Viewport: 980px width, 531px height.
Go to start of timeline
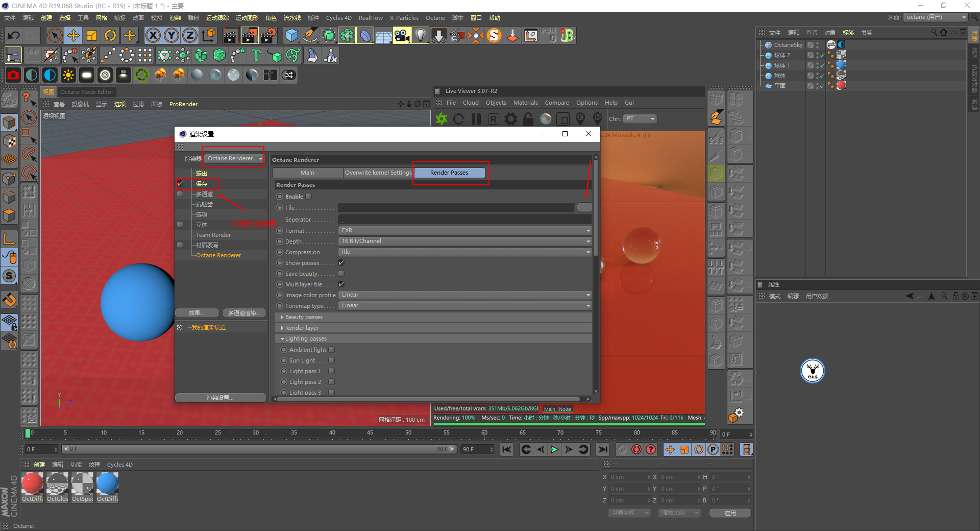[506, 449]
